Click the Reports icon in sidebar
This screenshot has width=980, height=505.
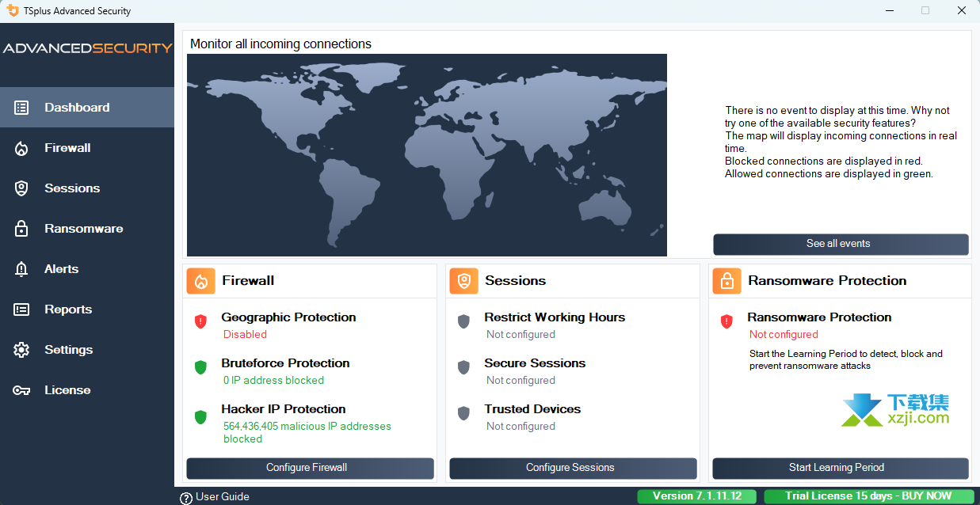(x=21, y=309)
